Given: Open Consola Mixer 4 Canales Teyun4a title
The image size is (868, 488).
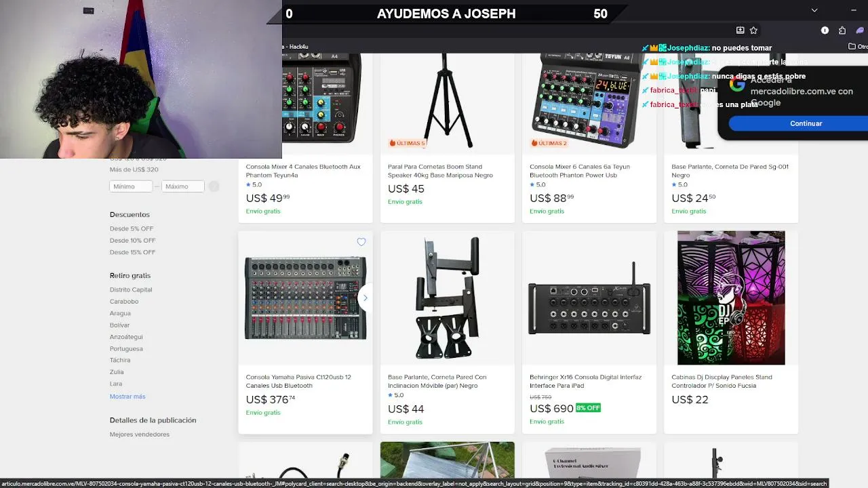Looking at the screenshot, I should pyautogui.click(x=303, y=171).
